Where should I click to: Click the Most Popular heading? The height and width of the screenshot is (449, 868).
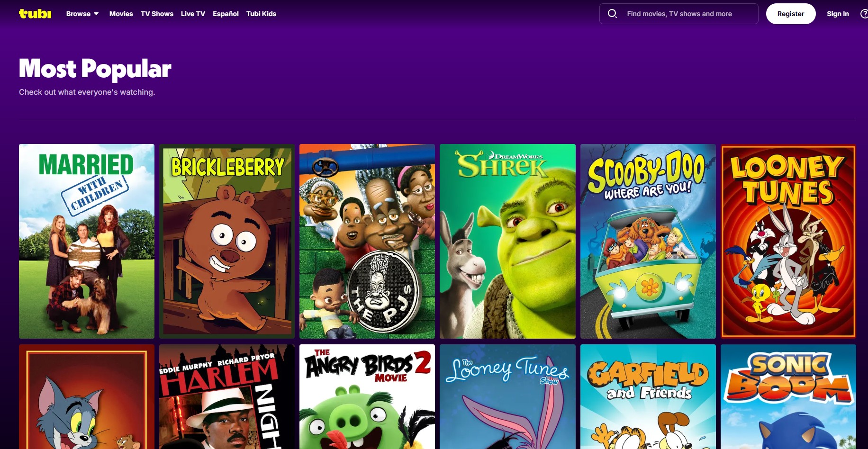pyautogui.click(x=95, y=69)
